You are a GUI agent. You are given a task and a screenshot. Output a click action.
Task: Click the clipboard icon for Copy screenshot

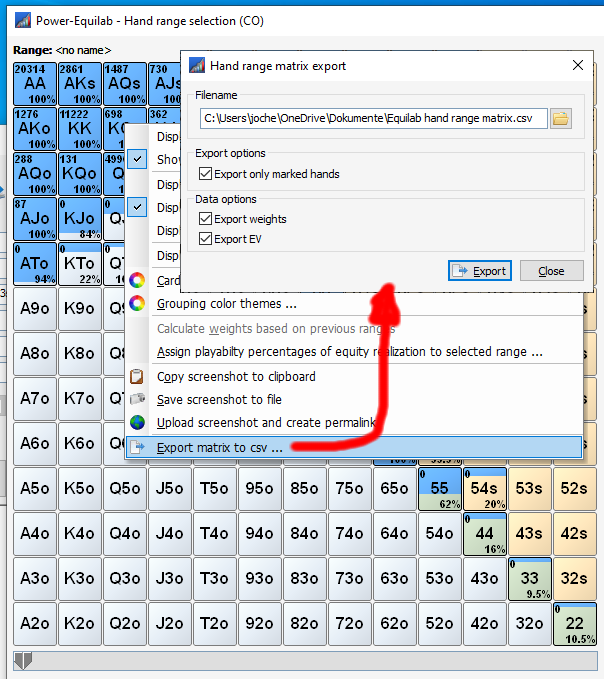click(137, 376)
